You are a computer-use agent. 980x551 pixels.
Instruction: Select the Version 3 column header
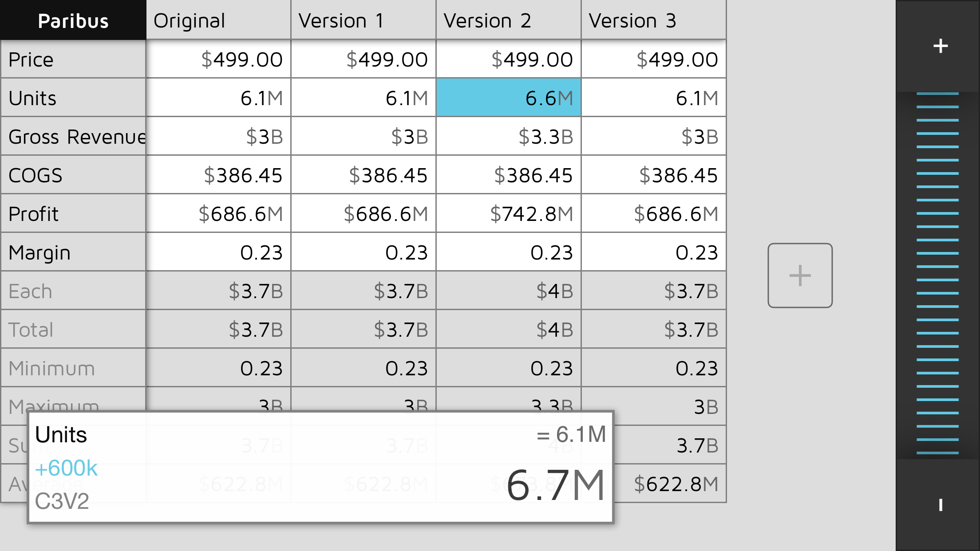click(x=653, y=20)
